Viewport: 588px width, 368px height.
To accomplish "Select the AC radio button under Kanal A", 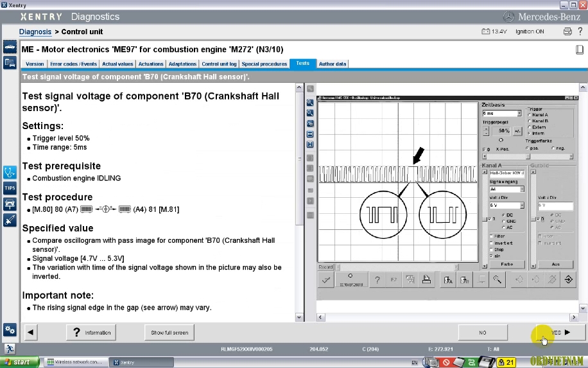I will [503, 227].
